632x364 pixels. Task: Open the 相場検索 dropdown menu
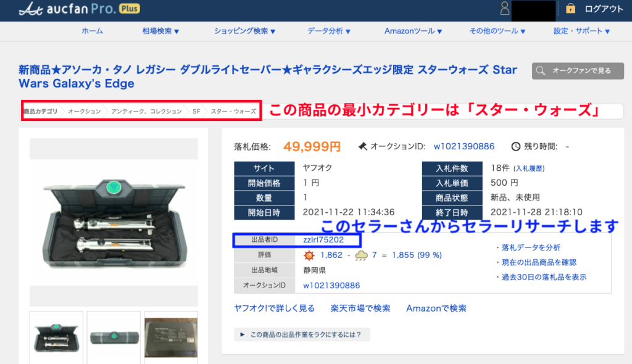(160, 31)
